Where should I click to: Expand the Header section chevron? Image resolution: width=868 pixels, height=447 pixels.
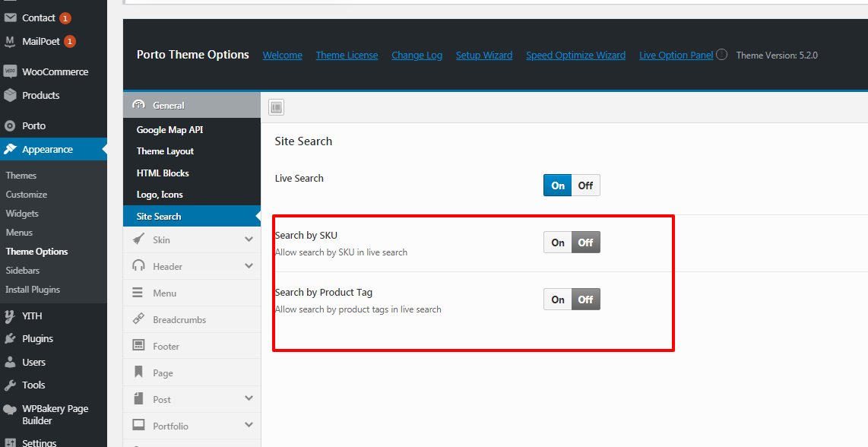[249, 266]
